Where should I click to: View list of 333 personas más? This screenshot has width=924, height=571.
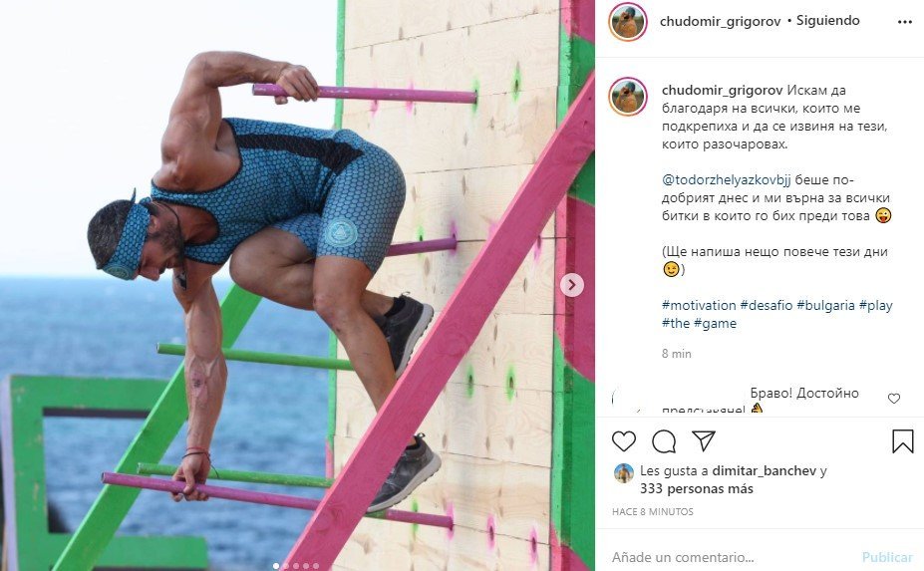[x=697, y=488]
